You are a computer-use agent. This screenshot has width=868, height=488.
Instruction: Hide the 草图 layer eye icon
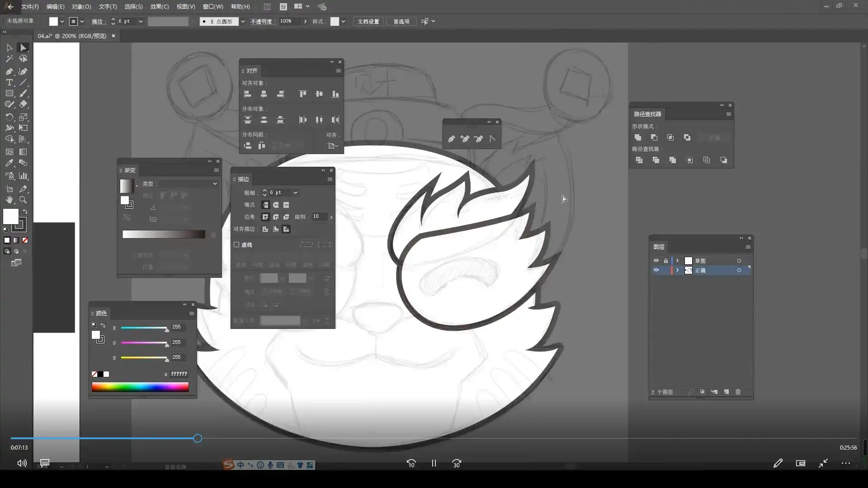[x=656, y=261]
